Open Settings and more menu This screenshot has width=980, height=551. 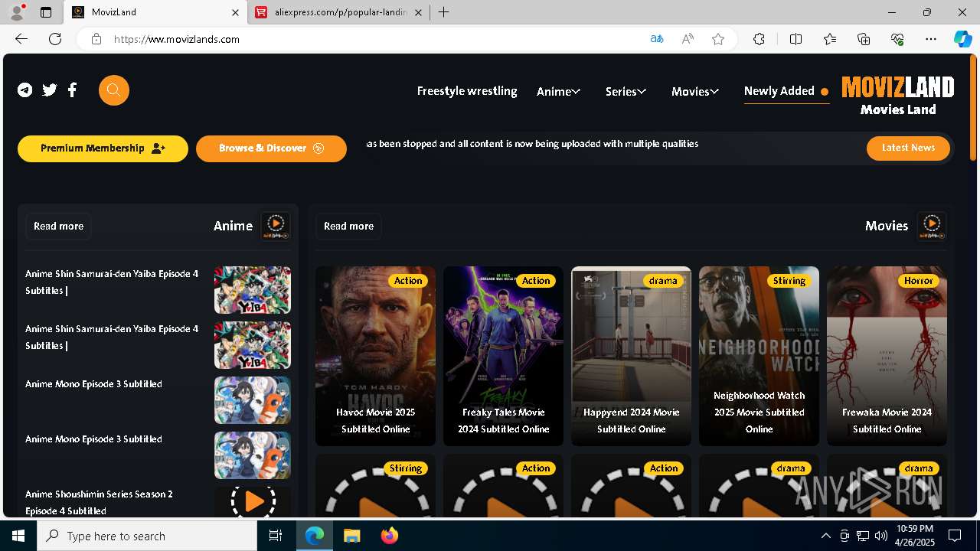point(931,39)
